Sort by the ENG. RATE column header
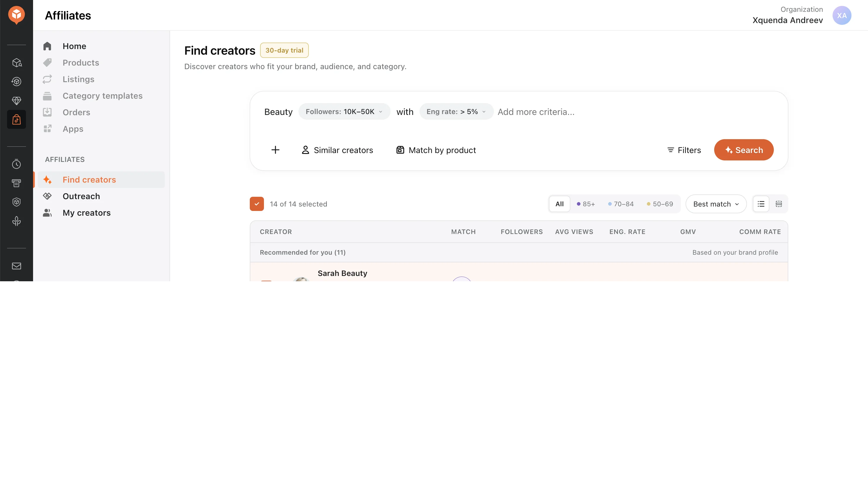This screenshot has height=494, width=868. [627, 232]
